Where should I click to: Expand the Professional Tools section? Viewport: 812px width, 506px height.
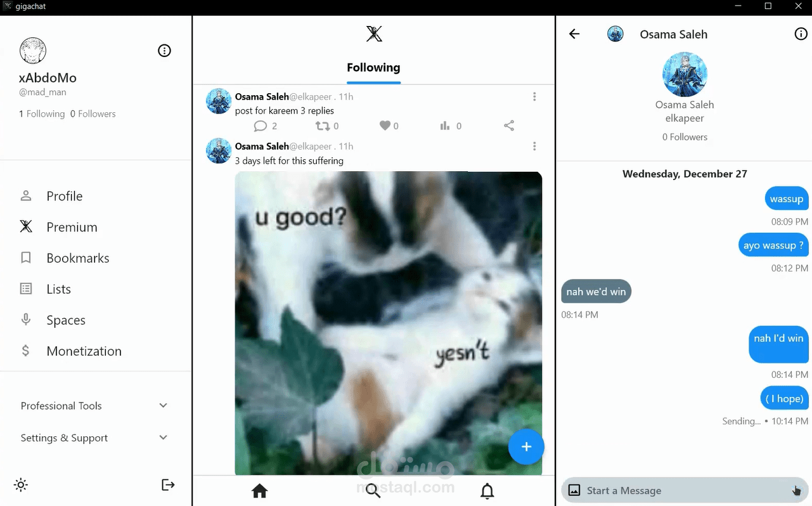pos(95,406)
